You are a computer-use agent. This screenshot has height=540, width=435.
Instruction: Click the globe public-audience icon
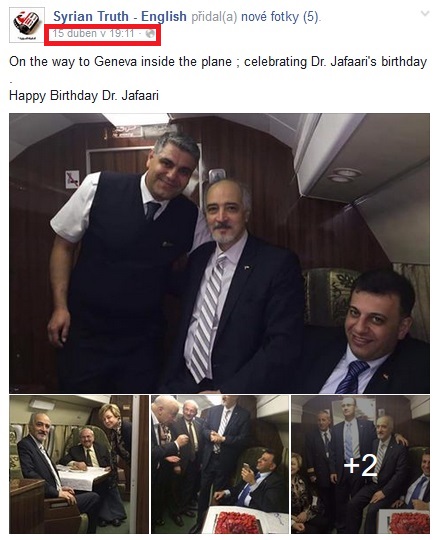click(x=150, y=34)
